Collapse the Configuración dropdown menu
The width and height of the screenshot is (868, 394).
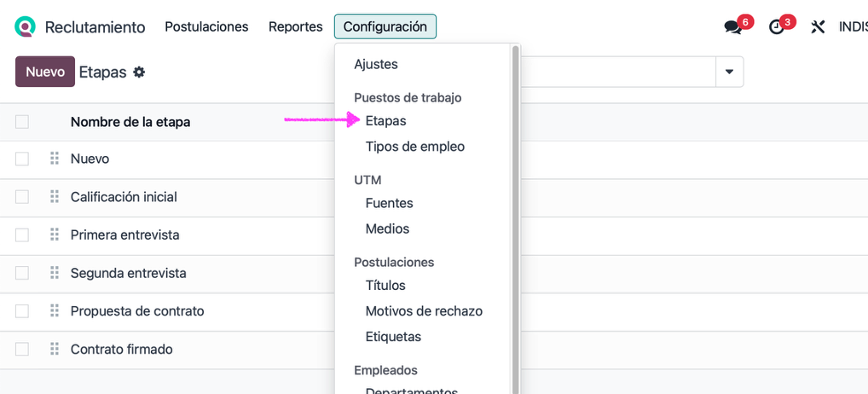[385, 26]
